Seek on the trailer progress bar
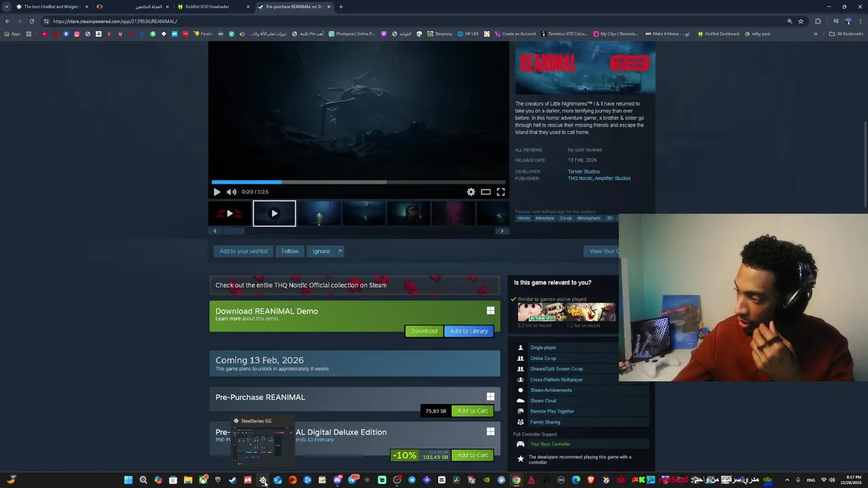Screen dimensions: 868x488 coord(358,182)
